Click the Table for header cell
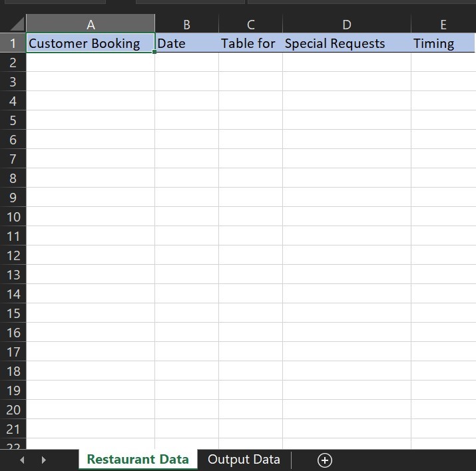This screenshot has height=471, width=476. pos(250,43)
